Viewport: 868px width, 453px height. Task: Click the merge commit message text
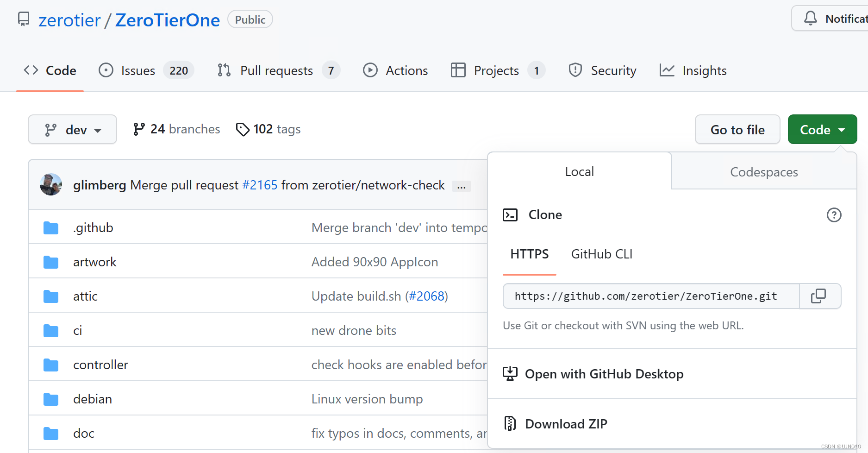pyautogui.click(x=287, y=185)
